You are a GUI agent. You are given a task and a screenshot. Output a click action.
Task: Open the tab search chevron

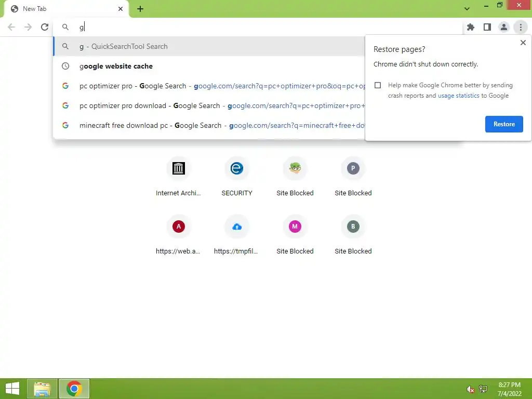[x=467, y=9]
